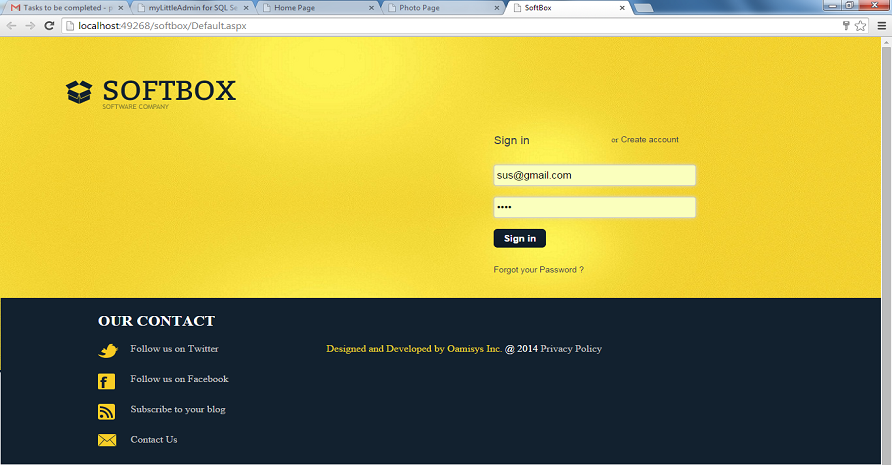The width and height of the screenshot is (892, 465).
Task: Close the Tasks to be completed tab
Action: coord(121,8)
